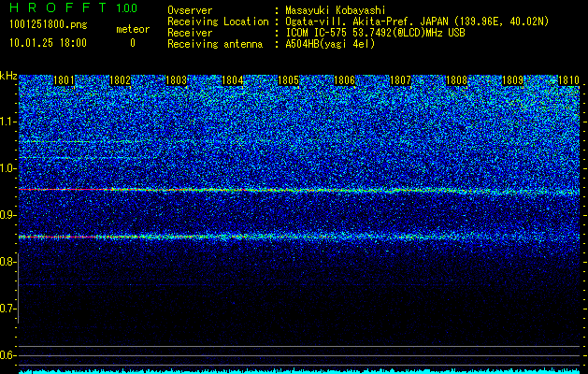Select the 1.0.0 version number
This screenshot has height=374, width=588.
pos(126,7)
